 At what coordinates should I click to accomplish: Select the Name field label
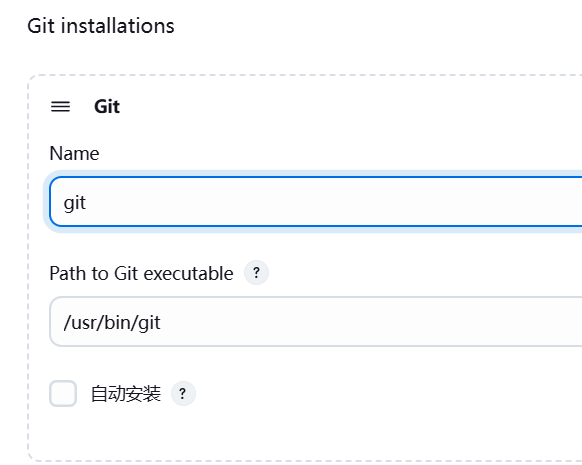click(74, 153)
